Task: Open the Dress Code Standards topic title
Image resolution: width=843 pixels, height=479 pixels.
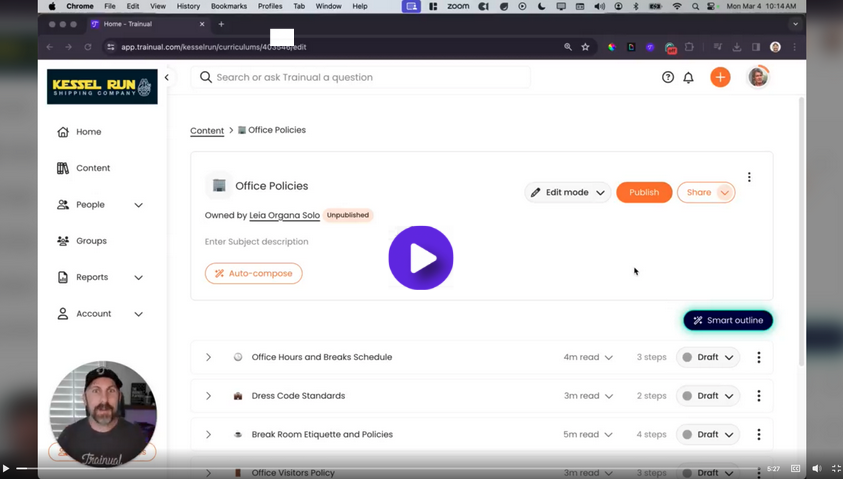Action: 298,396
